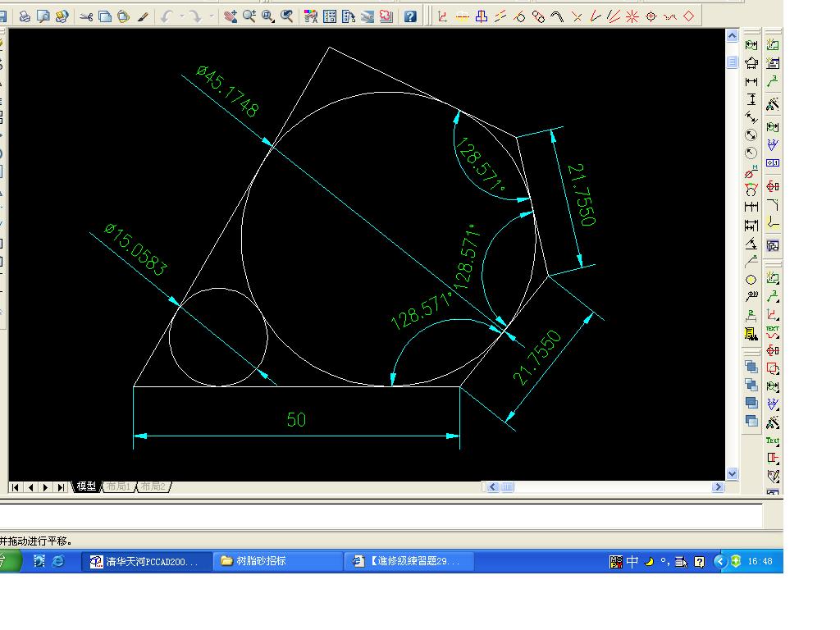Screen dimensions: 840x630
Task: Select the red diamond icon in the top toolbar
Action: [689, 16]
